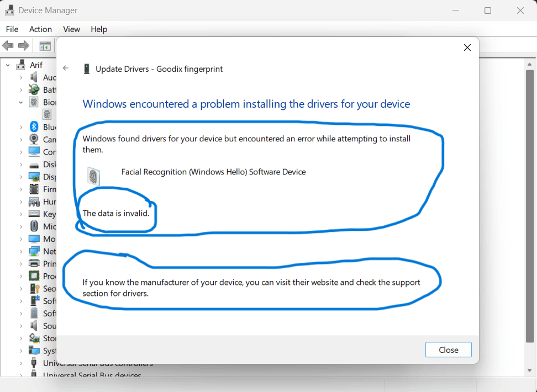
Task: Click the toolbar Forward arrow
Action: [24, 45]
